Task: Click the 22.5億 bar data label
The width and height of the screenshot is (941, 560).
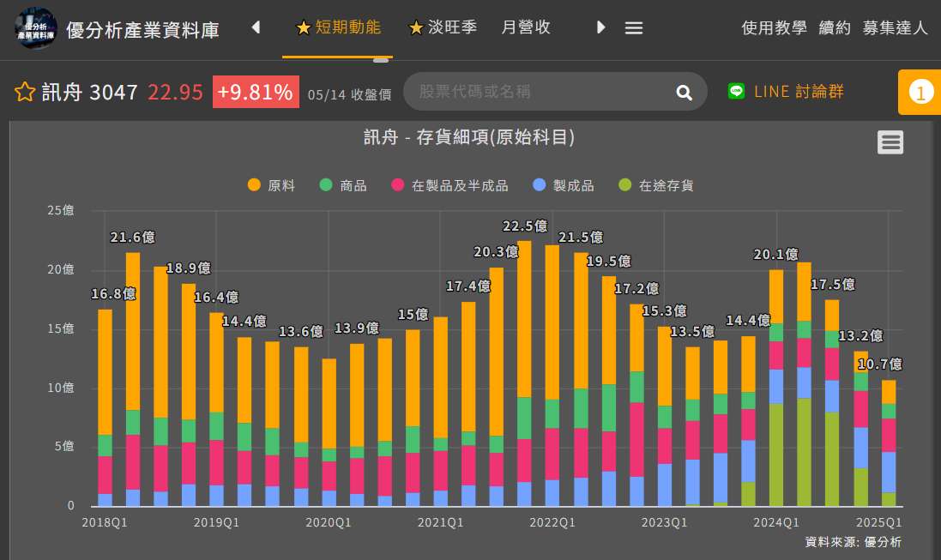Action: 525,226
